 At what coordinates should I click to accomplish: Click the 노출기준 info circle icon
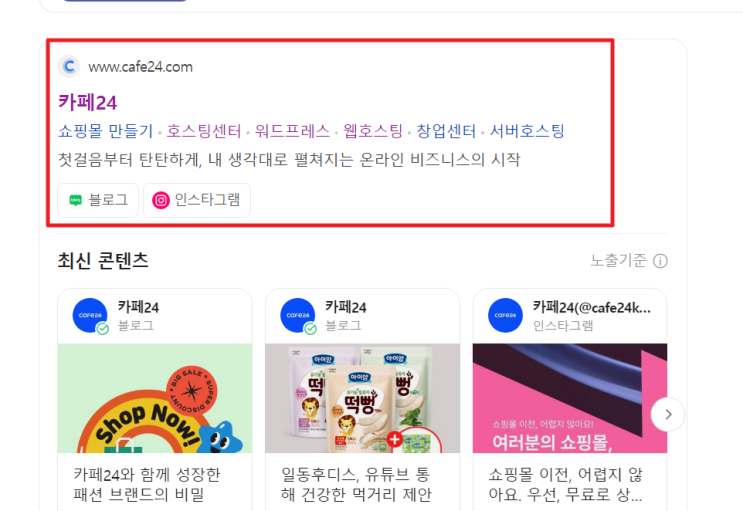click(x=660, y=261)
